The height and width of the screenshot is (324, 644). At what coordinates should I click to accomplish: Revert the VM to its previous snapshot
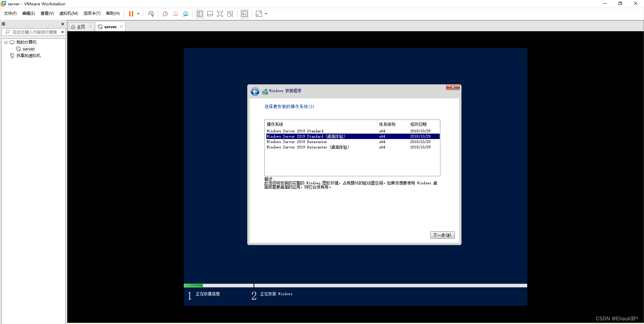[175, 14]
